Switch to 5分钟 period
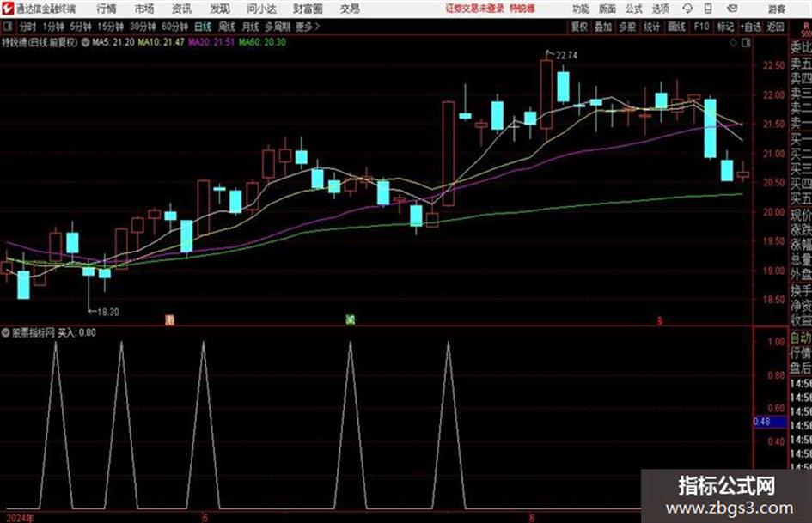This screenshot has width=812, height=523. coord(81,27)
